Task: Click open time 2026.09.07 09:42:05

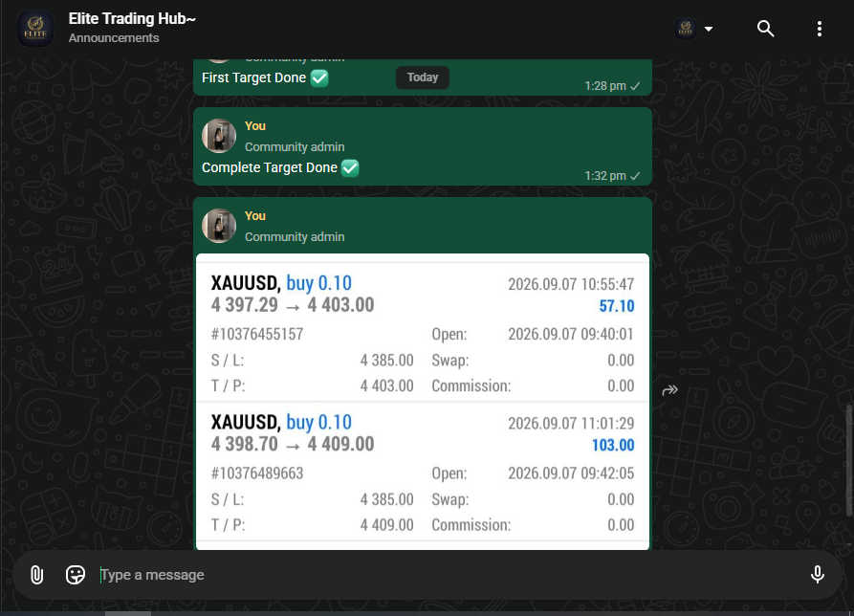Action: click(571, 473)
